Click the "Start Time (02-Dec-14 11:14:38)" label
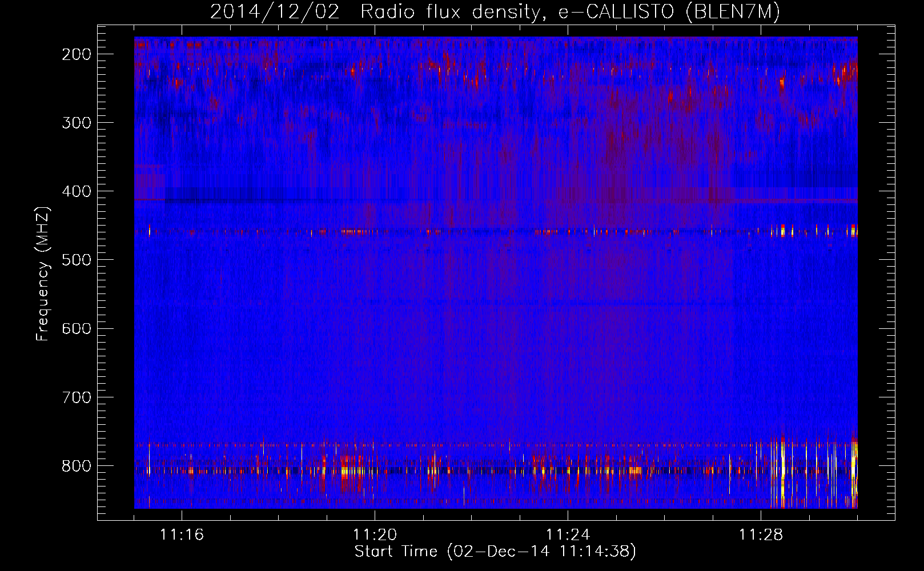 click(495, 552)
